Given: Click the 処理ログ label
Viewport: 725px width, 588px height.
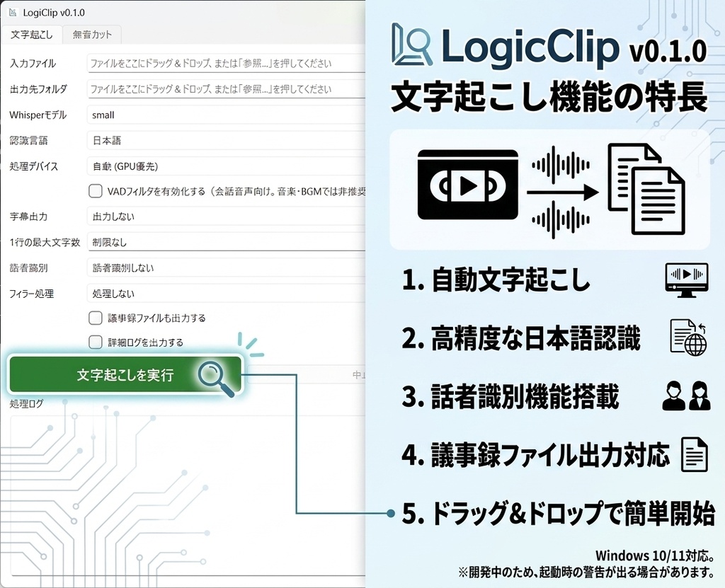Looking at the screenshot, I should (x=26, y=403).
